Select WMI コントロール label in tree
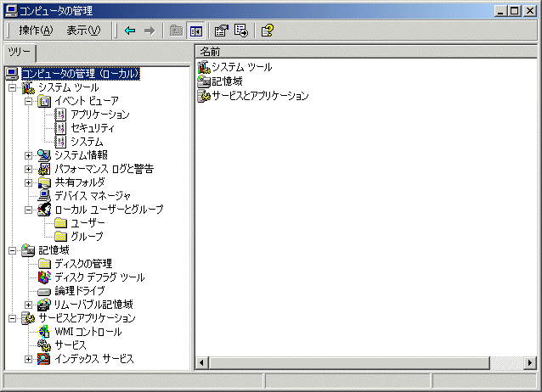The height and width of the screenshot is (392, 542). (x=88, y=332)
